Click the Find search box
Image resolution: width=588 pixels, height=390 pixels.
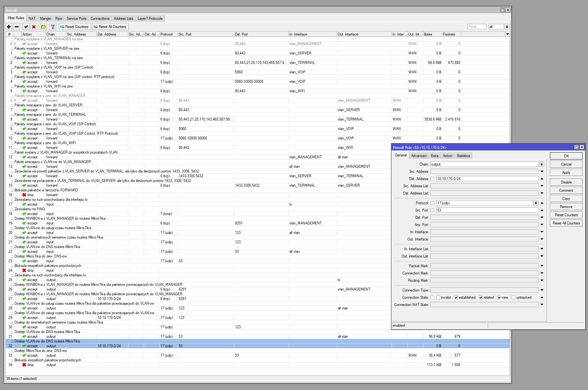477,27
